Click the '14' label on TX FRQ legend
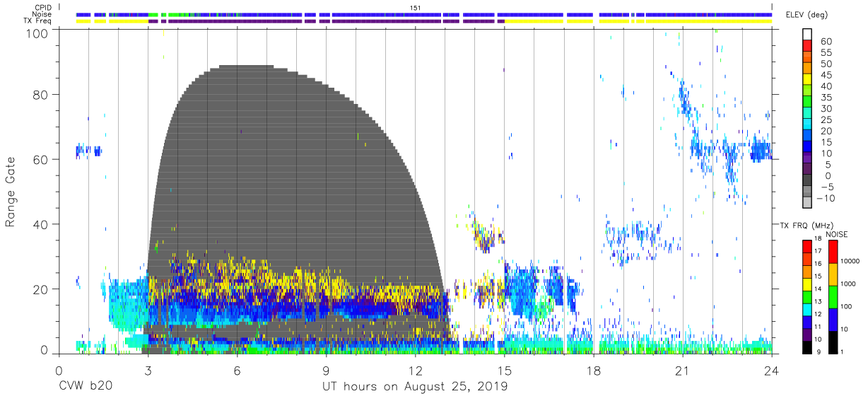Viewport: 868px width, 401px height. [x=817, y=289]
